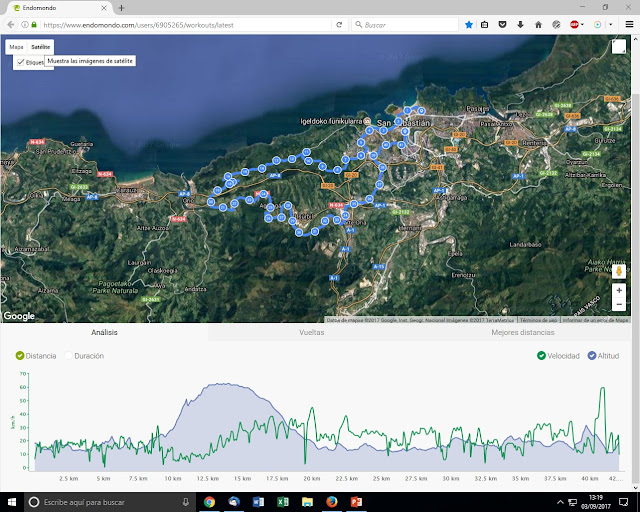Screen dimensions: 640x512
Task: Toggle fullscreen map view button
Action: pos(618,47)
